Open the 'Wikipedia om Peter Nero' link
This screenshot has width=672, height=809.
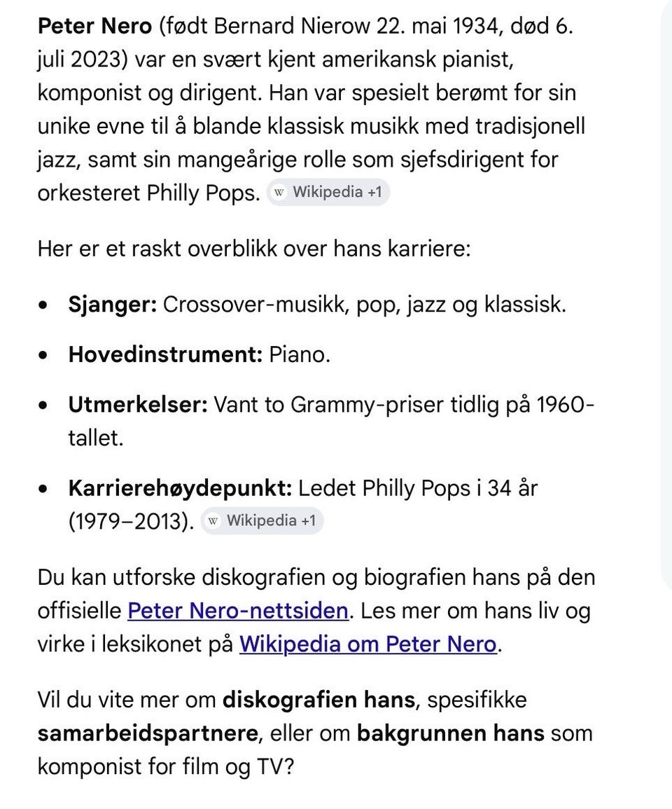click(368, 644)
